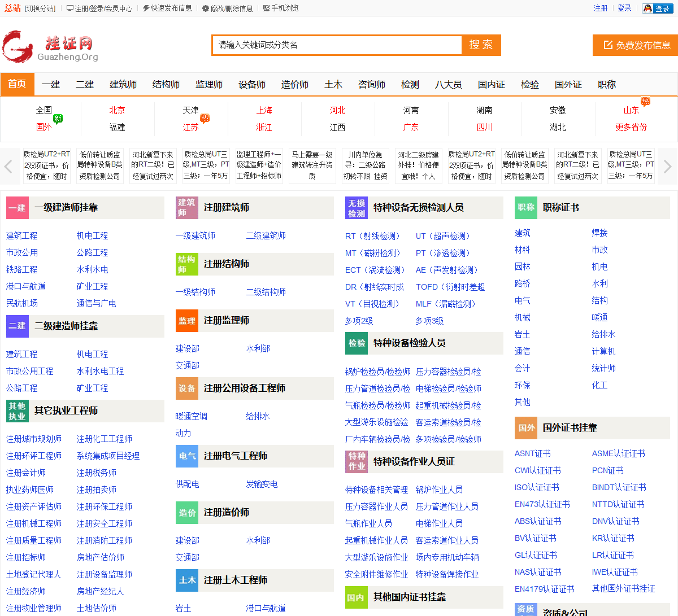
Task: Open 注册/登录/会员中心 in the top bar
Action: (x=99, y=8)
